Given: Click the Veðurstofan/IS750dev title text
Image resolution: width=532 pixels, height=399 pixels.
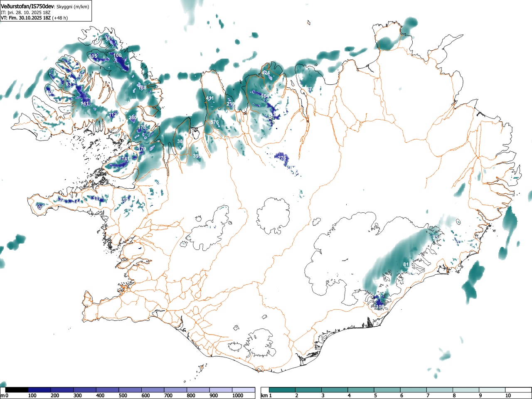Looking at the screenshot, I should [27, 6].
